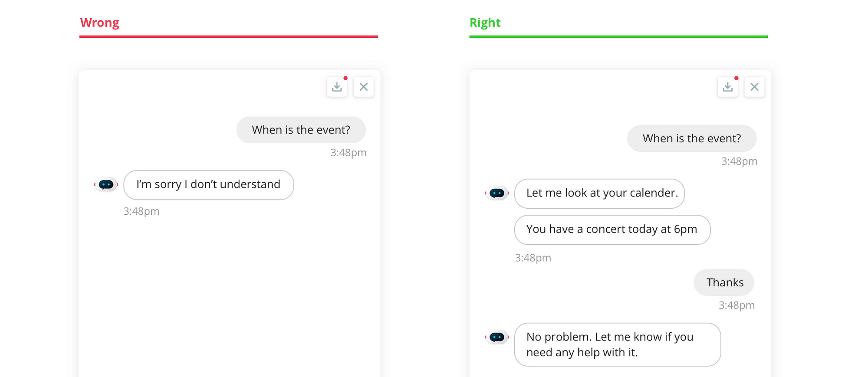Click the timestamp under "I'm sorry I don't understand"
The image size is (868, 377).
pos(141,211)
